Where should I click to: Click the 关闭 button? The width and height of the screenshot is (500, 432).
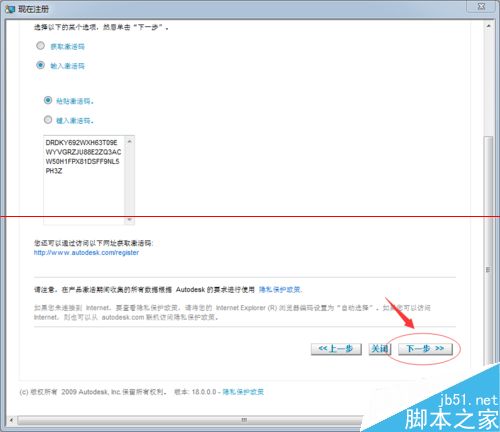coord(379,349)
